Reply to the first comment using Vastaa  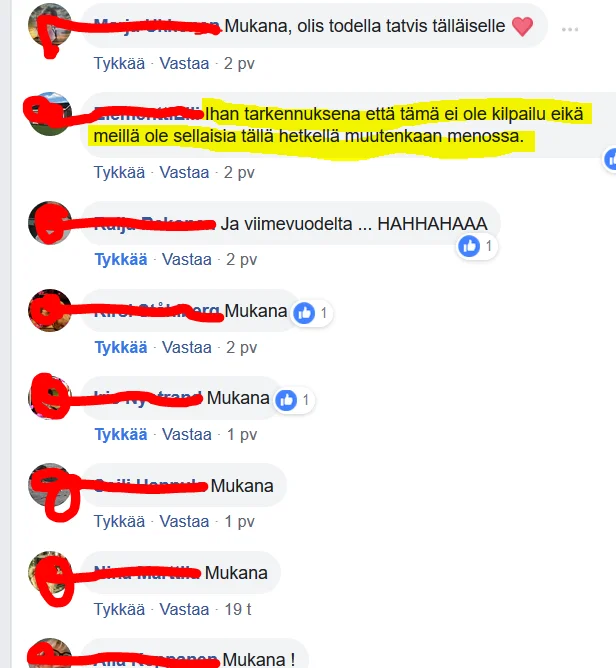pos(184,63)
